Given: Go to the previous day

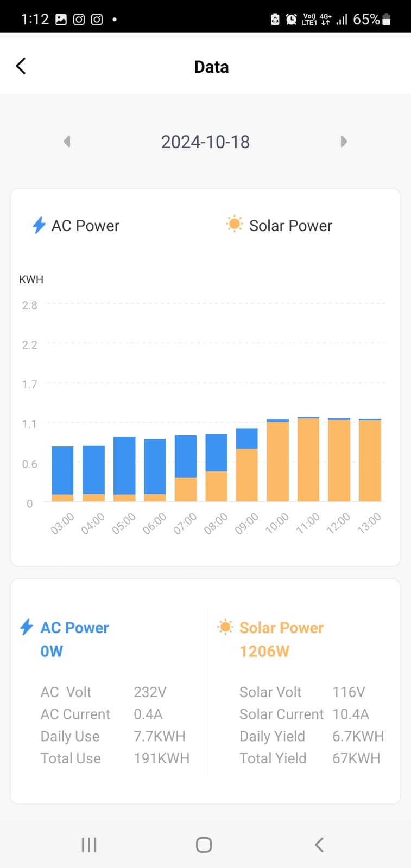Looking at the screenshot, I should (x=67, y=142).
